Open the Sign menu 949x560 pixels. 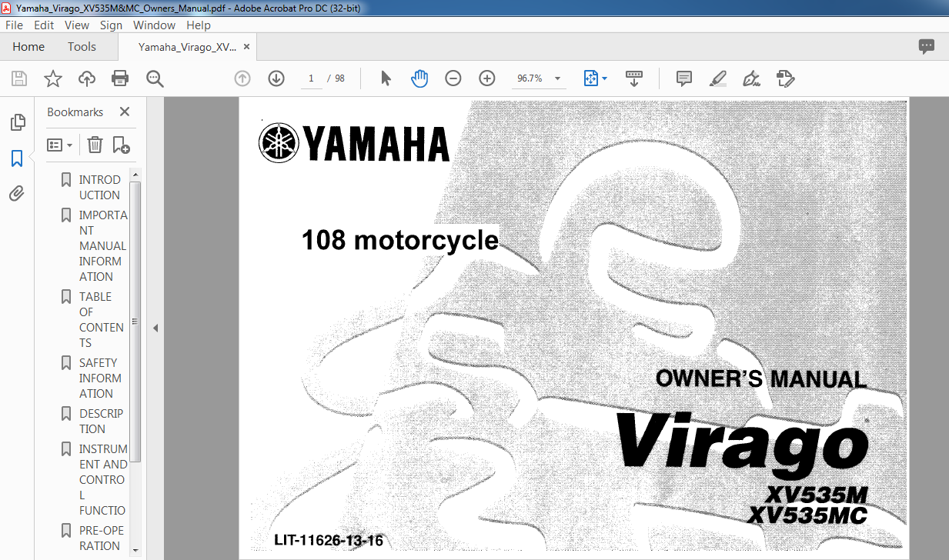coord(112,25)
